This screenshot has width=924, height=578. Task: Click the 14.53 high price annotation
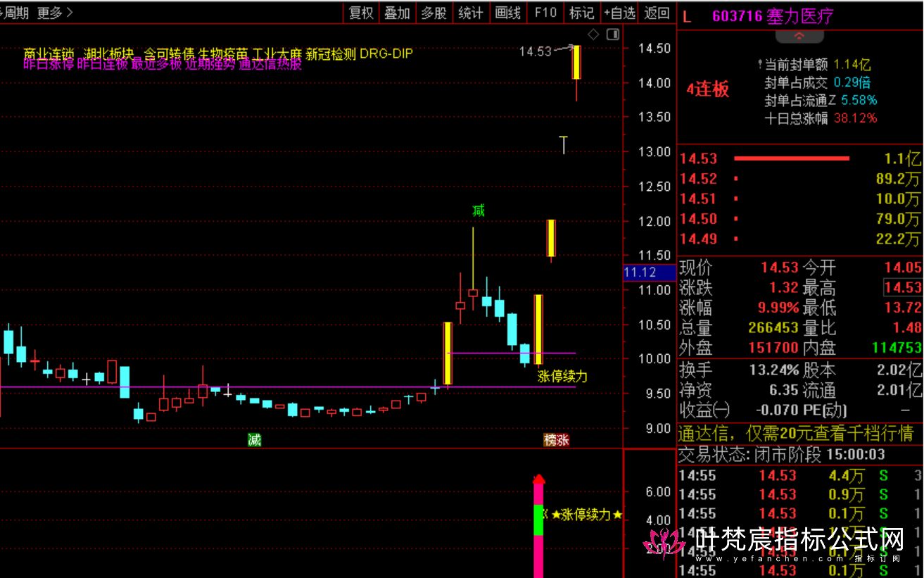tap(535, 51)
